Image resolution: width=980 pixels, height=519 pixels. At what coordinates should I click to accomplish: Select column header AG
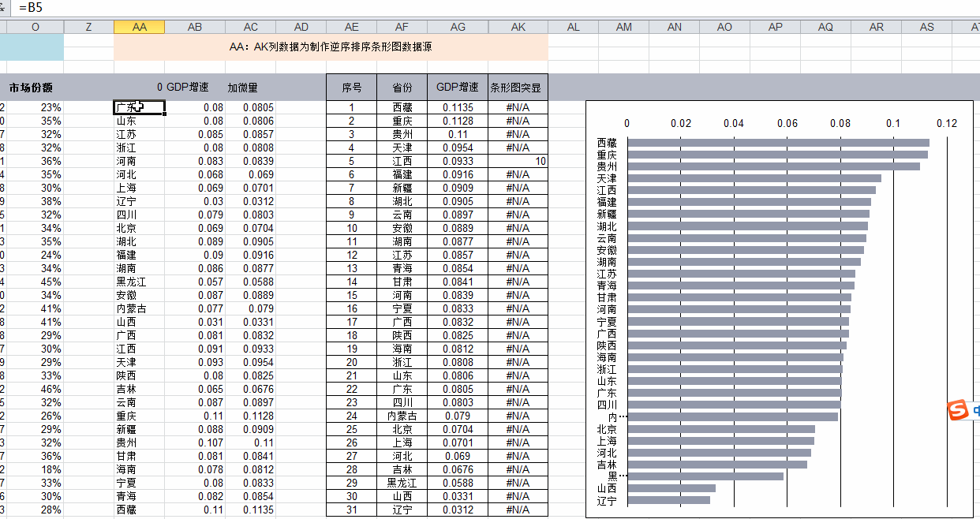458,27
